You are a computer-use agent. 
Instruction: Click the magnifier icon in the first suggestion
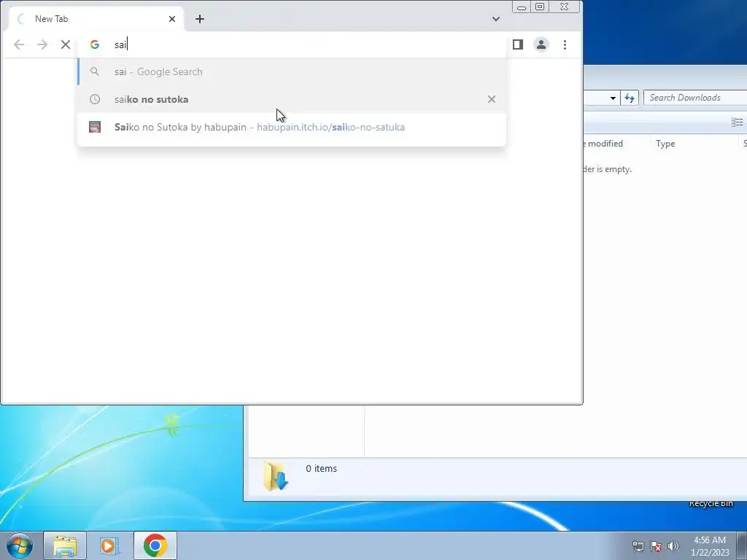pos(95,71)
